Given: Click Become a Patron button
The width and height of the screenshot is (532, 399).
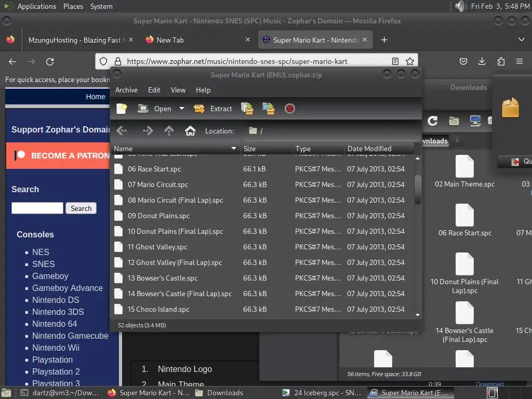Looking at the screenshot, I should [58, 156].
